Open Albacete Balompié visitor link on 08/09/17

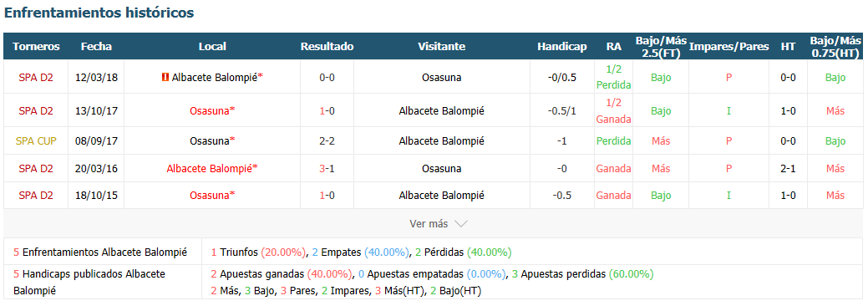tap(441, 140)
